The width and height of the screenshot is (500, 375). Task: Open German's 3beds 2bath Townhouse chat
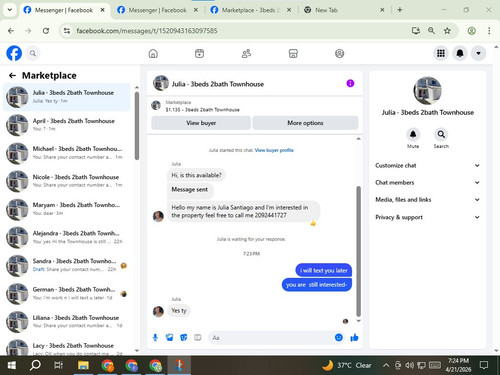point(67,293)
